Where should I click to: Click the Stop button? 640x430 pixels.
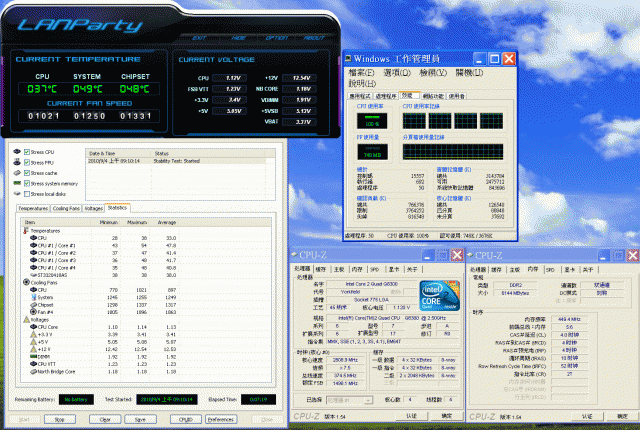point(60,419)
